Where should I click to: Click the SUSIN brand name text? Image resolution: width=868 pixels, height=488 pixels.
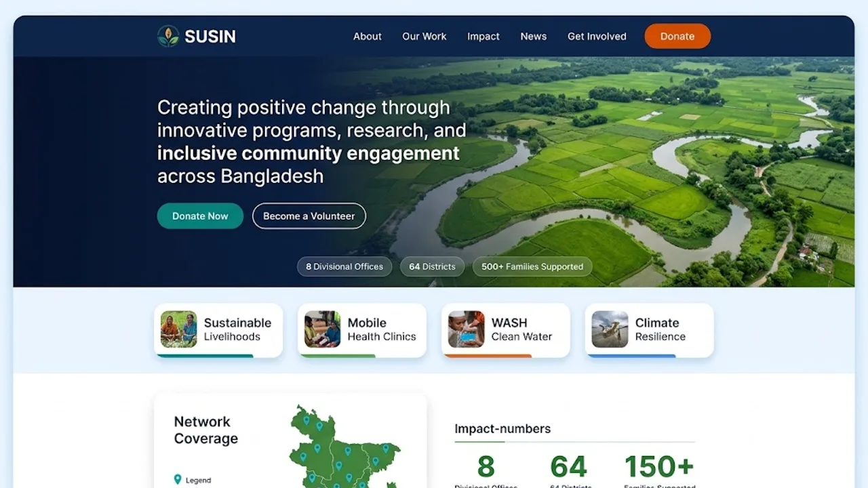(x=210, y=37)
